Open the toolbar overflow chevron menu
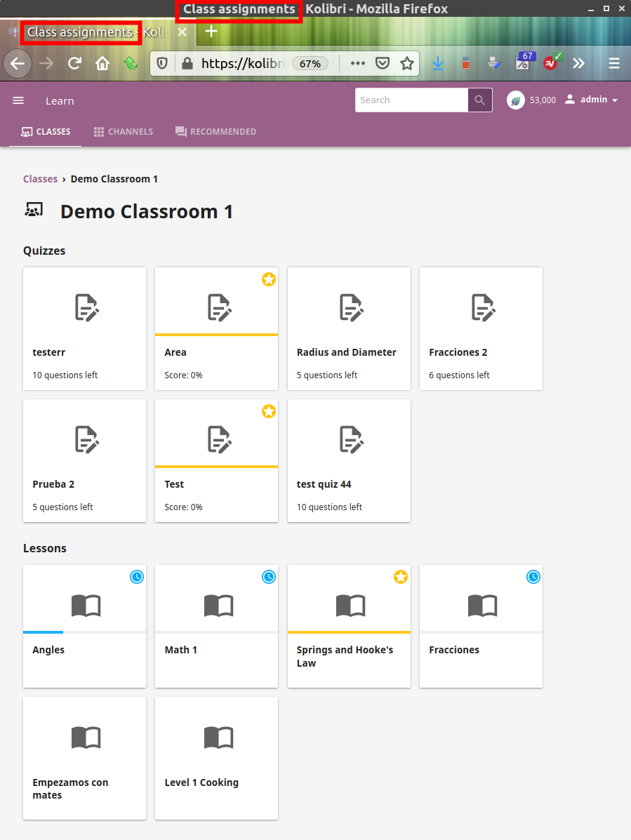The width and height of the screenshot is (631, 840). (579, 63)
